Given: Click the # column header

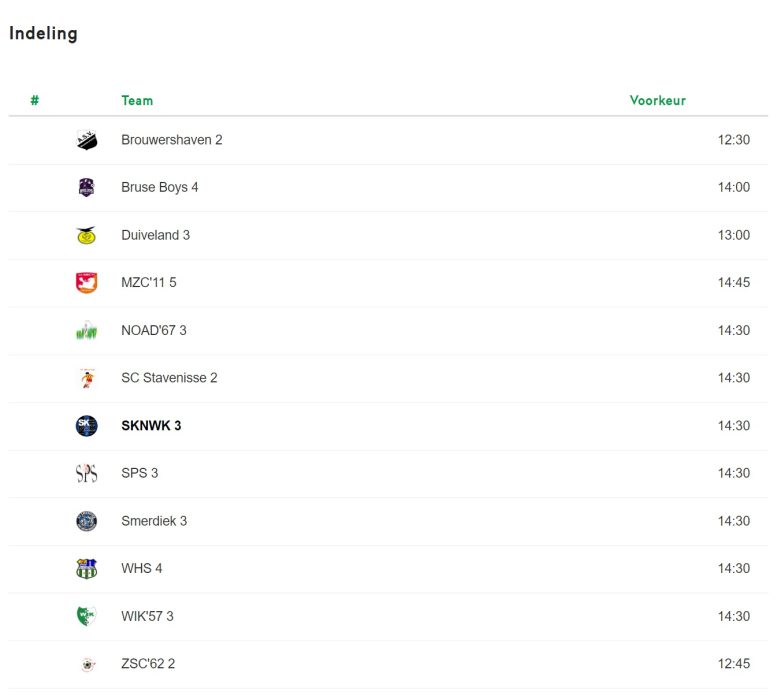Looking at the screenshot, I should (35, 101).
